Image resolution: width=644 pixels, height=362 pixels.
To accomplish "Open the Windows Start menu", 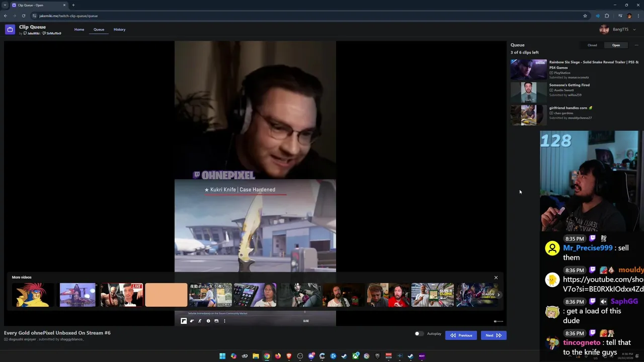I will pos(222,356).
